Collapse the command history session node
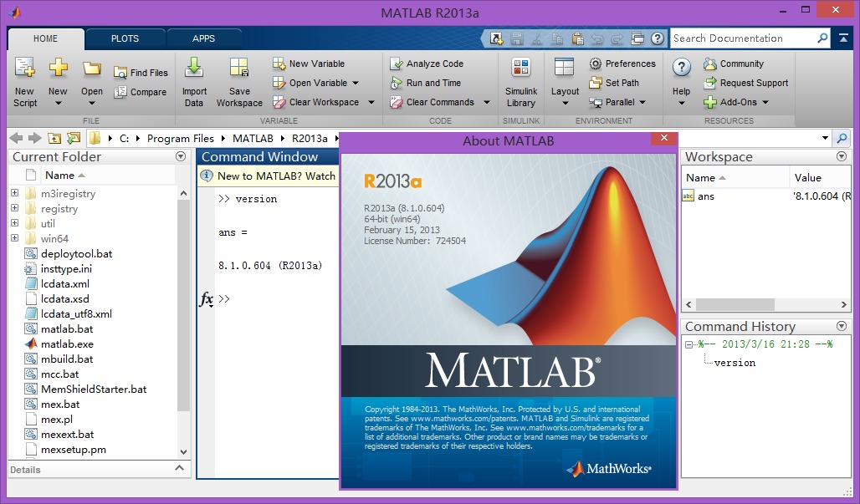Image resolution: width=860 pixels, height=504 pixels. 689,344
